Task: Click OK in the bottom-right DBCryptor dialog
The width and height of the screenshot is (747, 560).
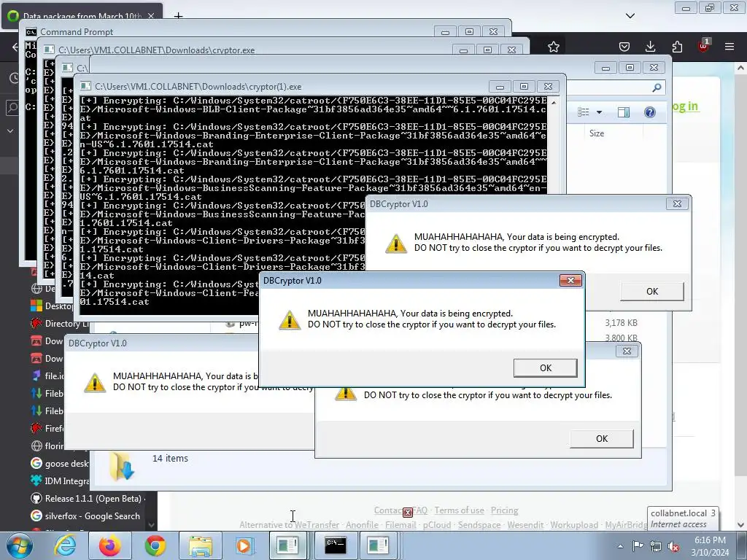Action: [x=602, y=438]
